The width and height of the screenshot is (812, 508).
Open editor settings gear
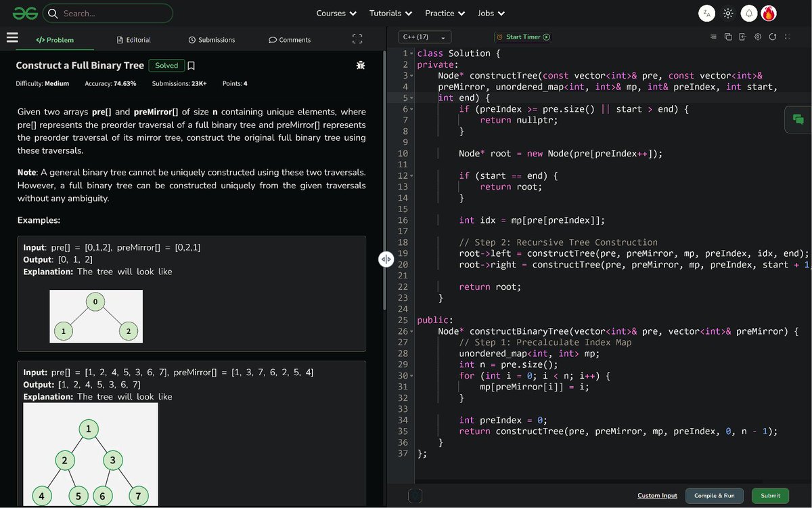tap(758, 37)
